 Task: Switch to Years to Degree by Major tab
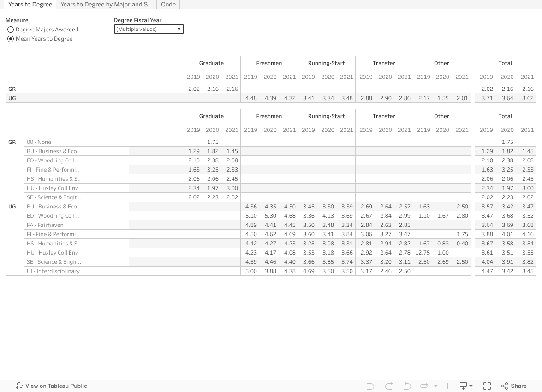(x=106, y=4)
